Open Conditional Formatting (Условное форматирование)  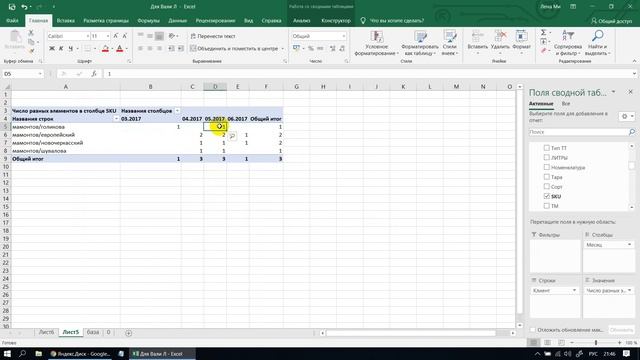click(376, 43)
